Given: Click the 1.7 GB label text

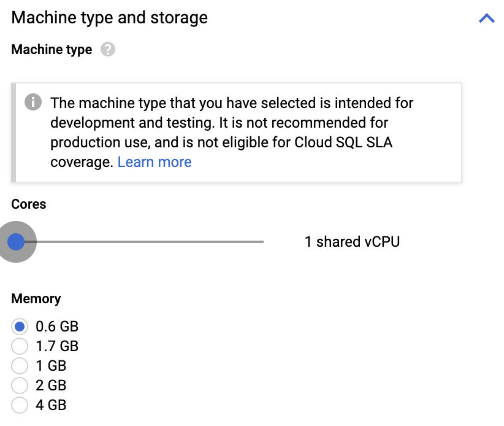Looking at the screenshot, I should pos(57,346).
